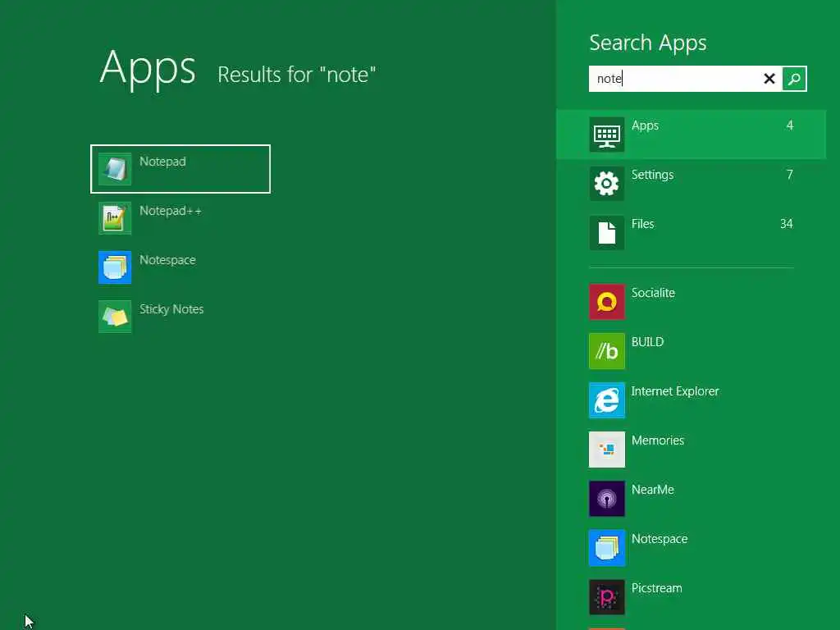Click the "Apps" category label
The width and height of the screenshot is (840, 630).
645,126
